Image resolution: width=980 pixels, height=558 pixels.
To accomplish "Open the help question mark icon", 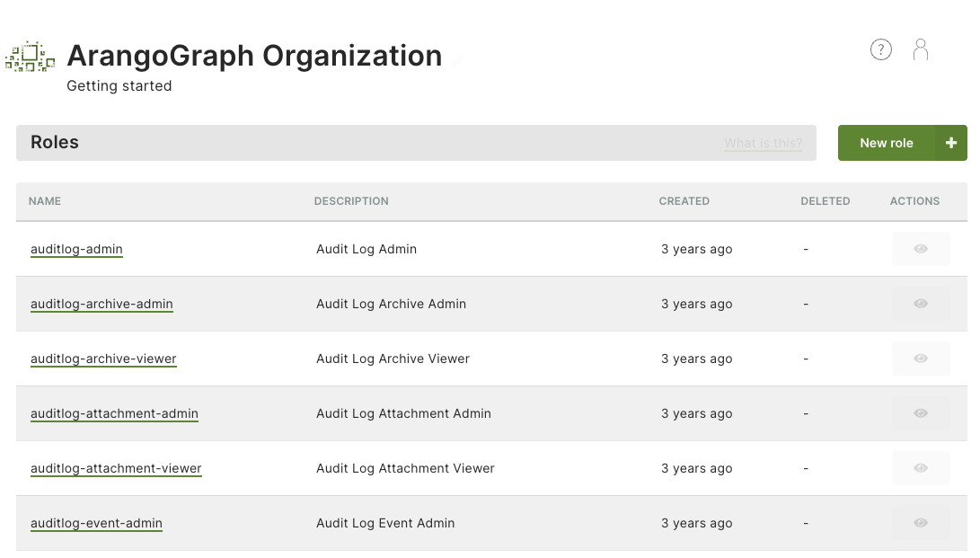I will [880, 49].
